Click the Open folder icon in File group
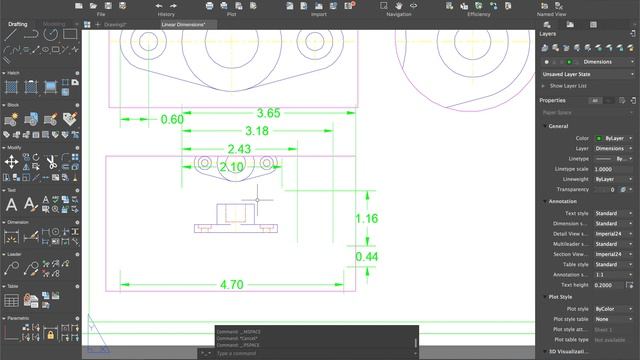This screenshot has height=360, width=640. click(93, 6)
